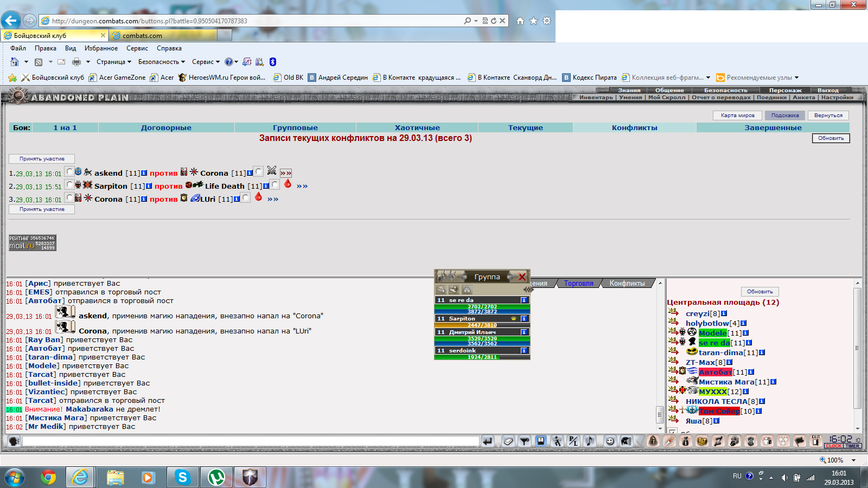The width and height of the screenshot is (868, 488).
Task: Click uTorrent icon in Windows taskbar
Action: click(216, 477)
